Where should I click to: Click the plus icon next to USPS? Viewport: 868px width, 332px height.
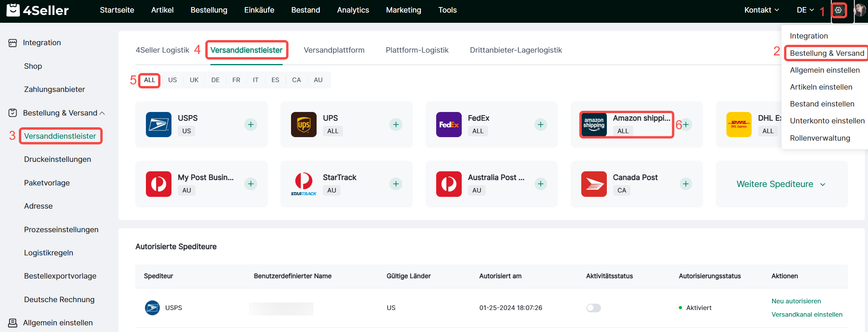tap(251, 125)
